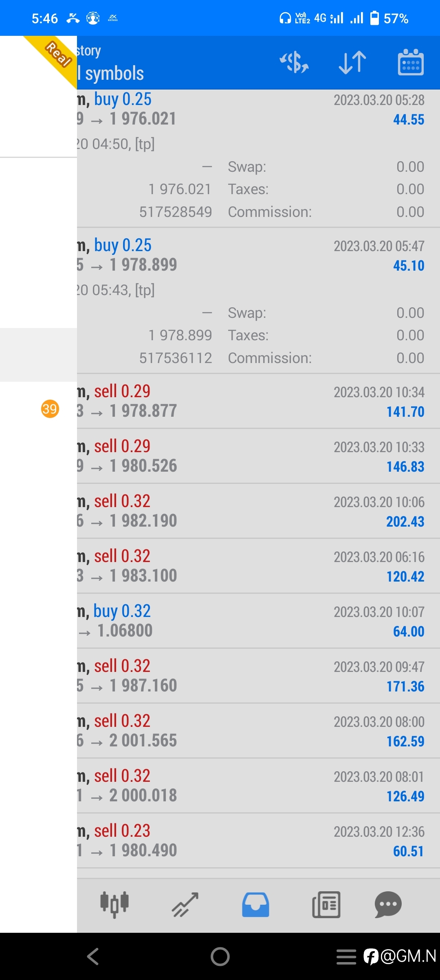This screenshot has height=980, width=440.
Task: Expand the buy 0.32 trade at 1.06800
Action: pos(257,621)
